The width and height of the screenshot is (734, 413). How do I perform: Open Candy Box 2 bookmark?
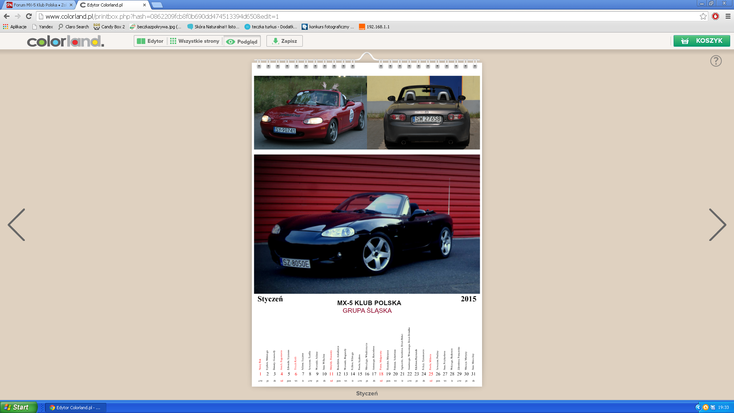(109, 27)
